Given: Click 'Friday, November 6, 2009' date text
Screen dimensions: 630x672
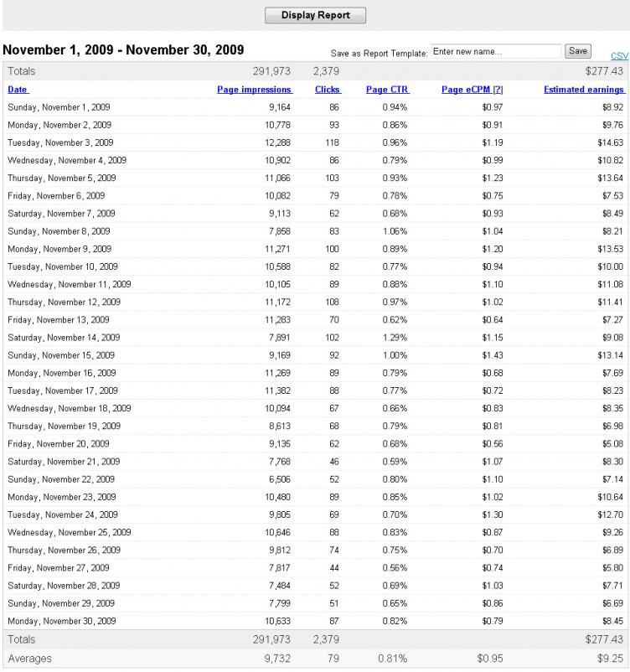Looking at the screenshot, I should point(56,196).
